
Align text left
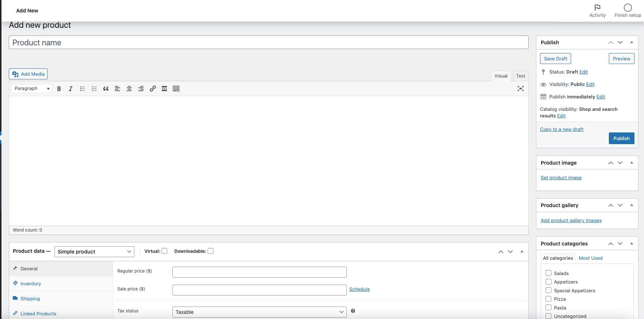pyautogui.click(x=118, y=89)
